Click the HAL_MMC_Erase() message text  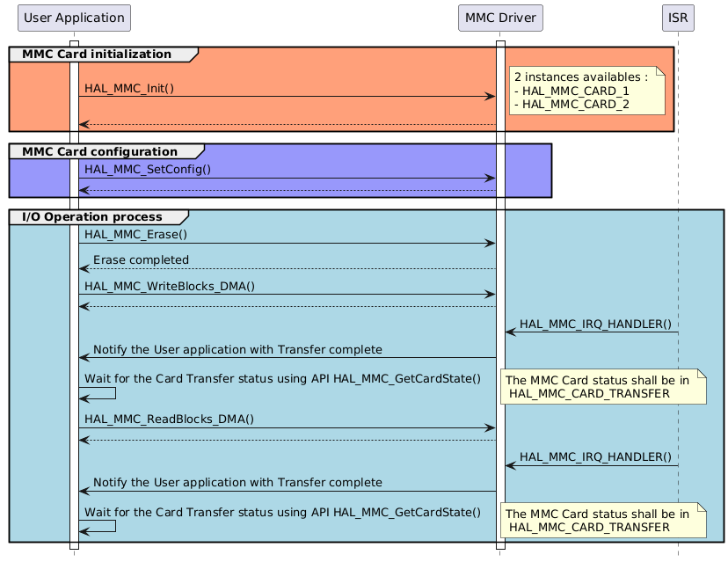(135, 234)
